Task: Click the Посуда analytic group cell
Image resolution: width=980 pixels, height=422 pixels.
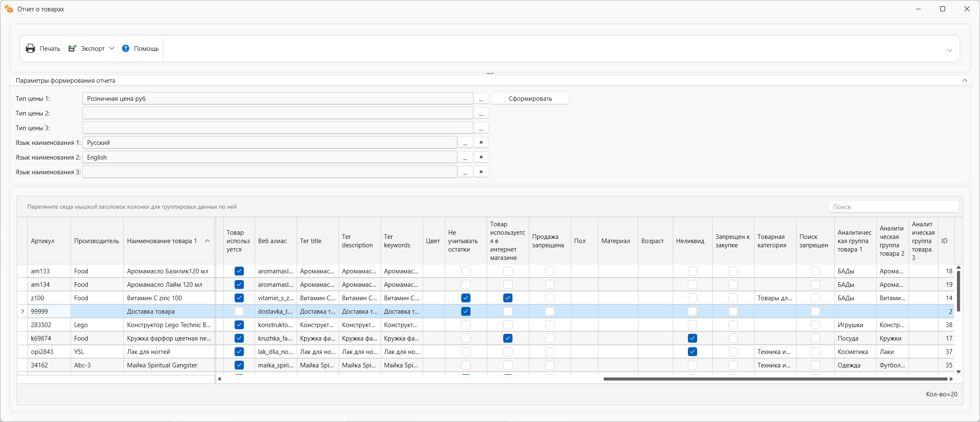Action: click(x=855, y=338)
